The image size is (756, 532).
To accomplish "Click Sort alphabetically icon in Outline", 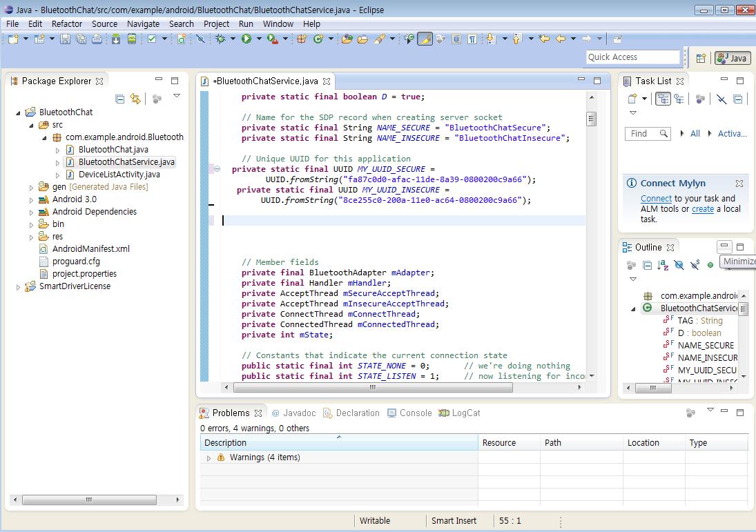I will click(663, 265).
